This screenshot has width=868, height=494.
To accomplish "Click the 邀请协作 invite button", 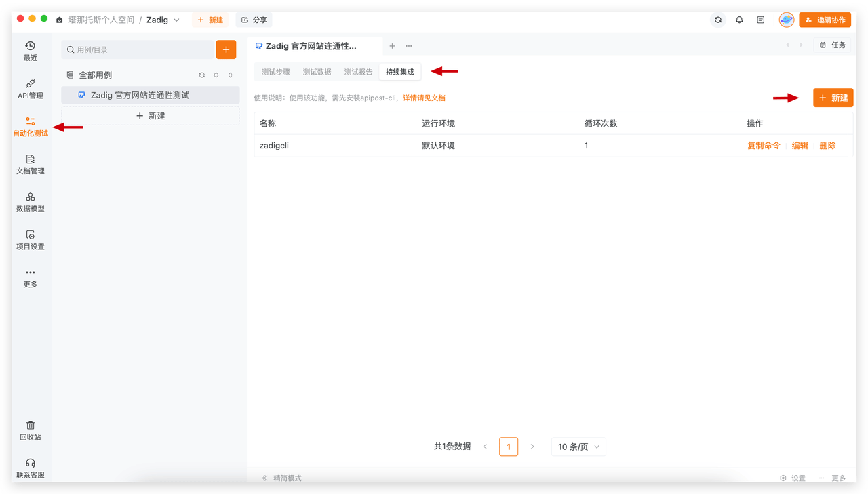I will point(825,20).
